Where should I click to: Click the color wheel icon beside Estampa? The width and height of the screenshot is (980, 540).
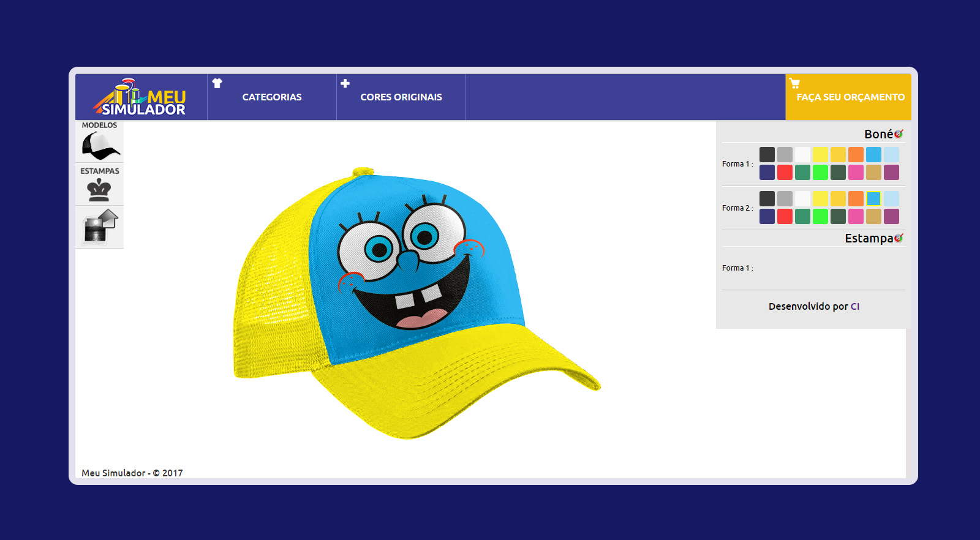point(899,238)
